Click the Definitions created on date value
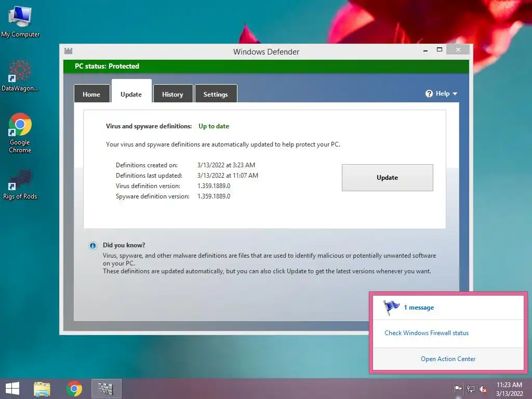532x399 pixels. 227,165
